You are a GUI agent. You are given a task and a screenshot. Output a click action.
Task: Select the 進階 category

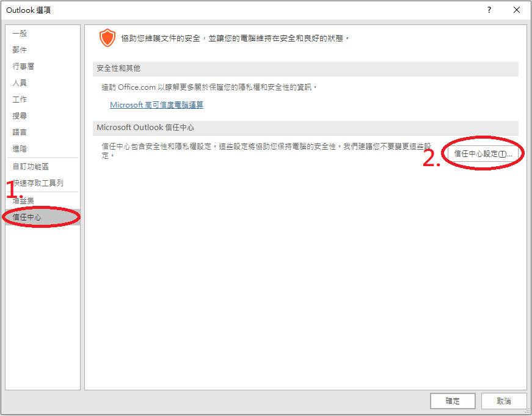(x=43, y=148)
